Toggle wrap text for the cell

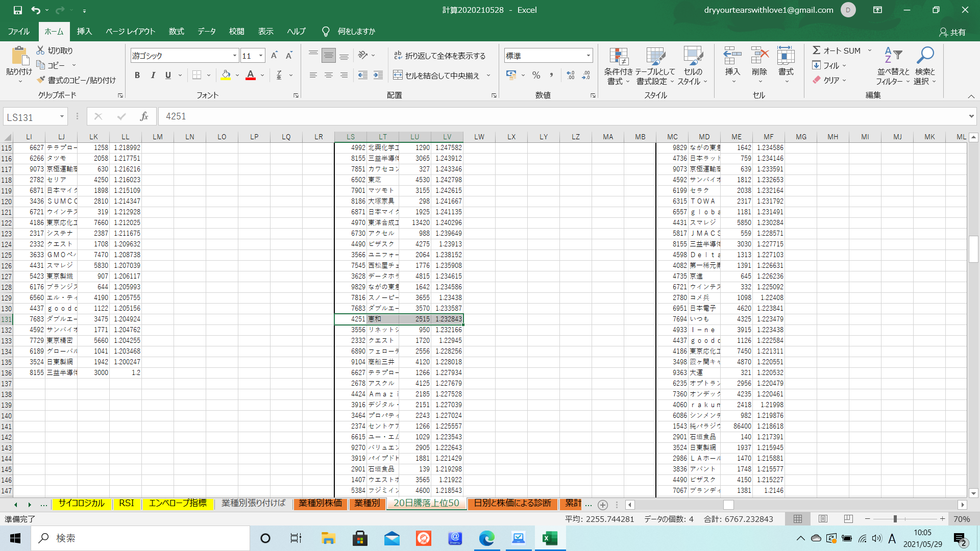439,56
